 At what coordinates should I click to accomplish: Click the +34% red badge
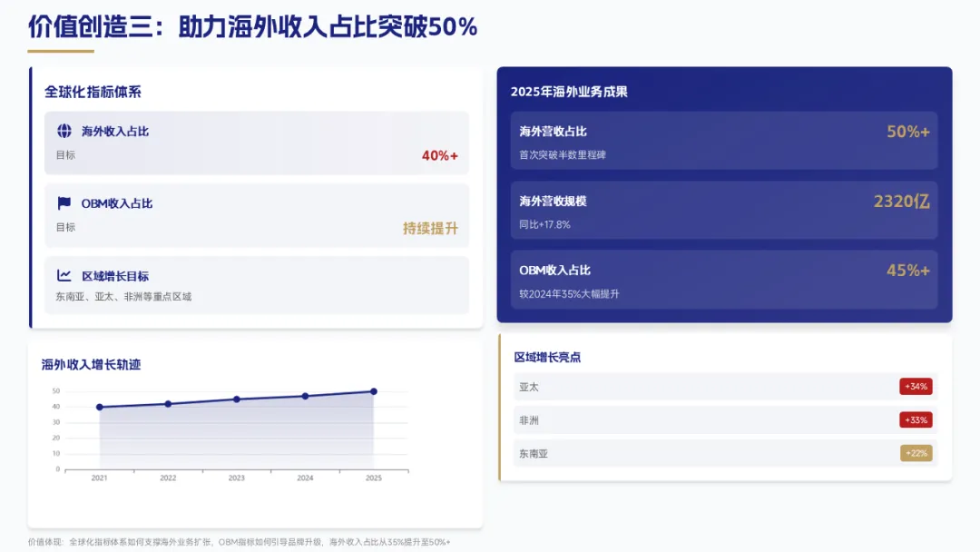point(916,387)
